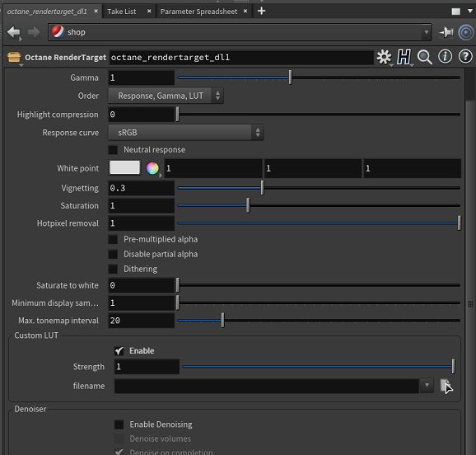Search parameters with the magnifier icon

click(x=424, y=57)
